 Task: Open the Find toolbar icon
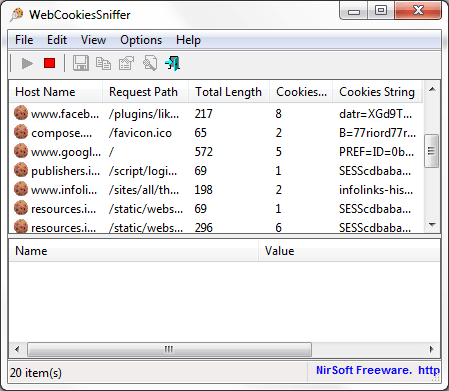click(x=150, y=63)
